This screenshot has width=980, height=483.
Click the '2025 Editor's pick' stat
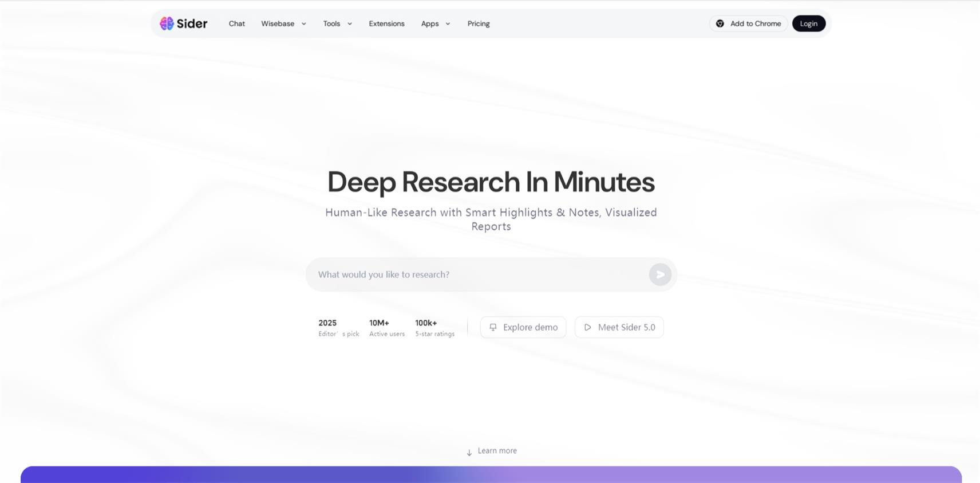[339, 328]
